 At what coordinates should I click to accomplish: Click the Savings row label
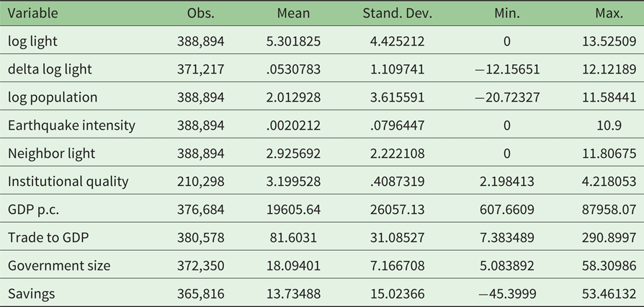point(32,293)
